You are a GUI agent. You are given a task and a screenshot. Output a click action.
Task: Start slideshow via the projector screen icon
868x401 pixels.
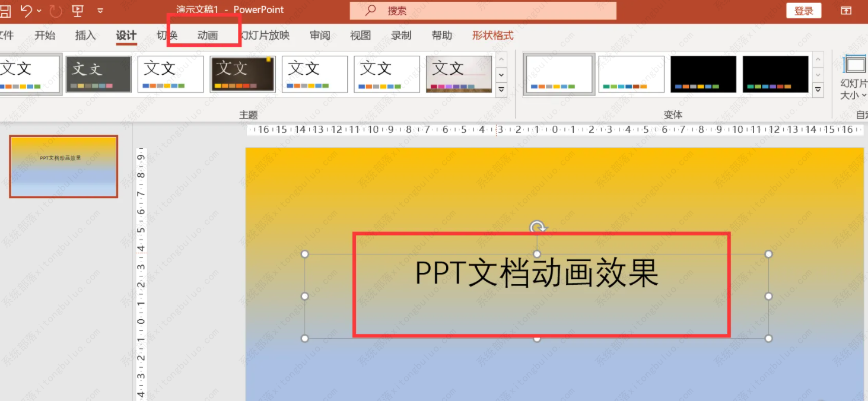click(x=78, y=10)
